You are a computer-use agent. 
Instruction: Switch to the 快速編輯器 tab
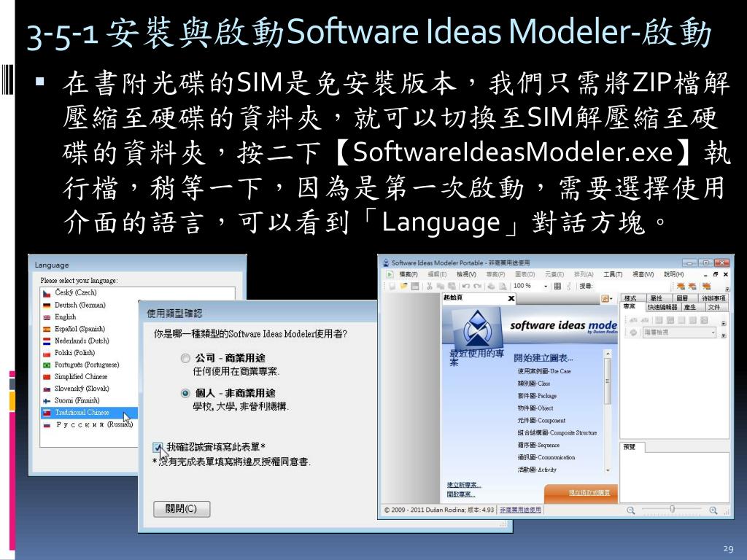pos(662,307)
